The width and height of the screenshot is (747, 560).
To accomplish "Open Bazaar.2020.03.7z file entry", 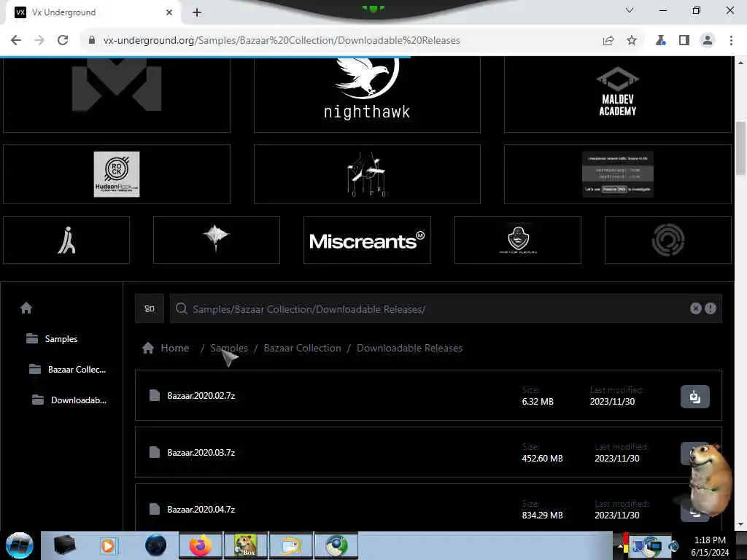I will [428, 452].
